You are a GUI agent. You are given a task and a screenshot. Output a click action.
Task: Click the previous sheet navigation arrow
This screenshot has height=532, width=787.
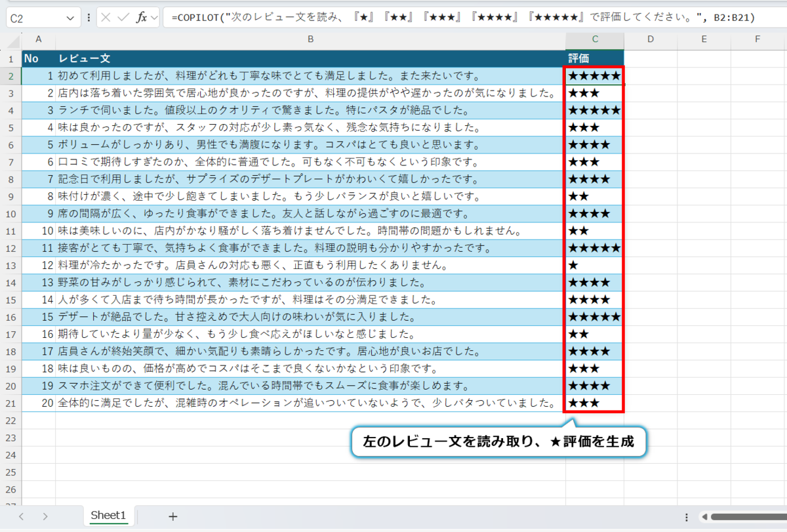[x=21, y=516]
